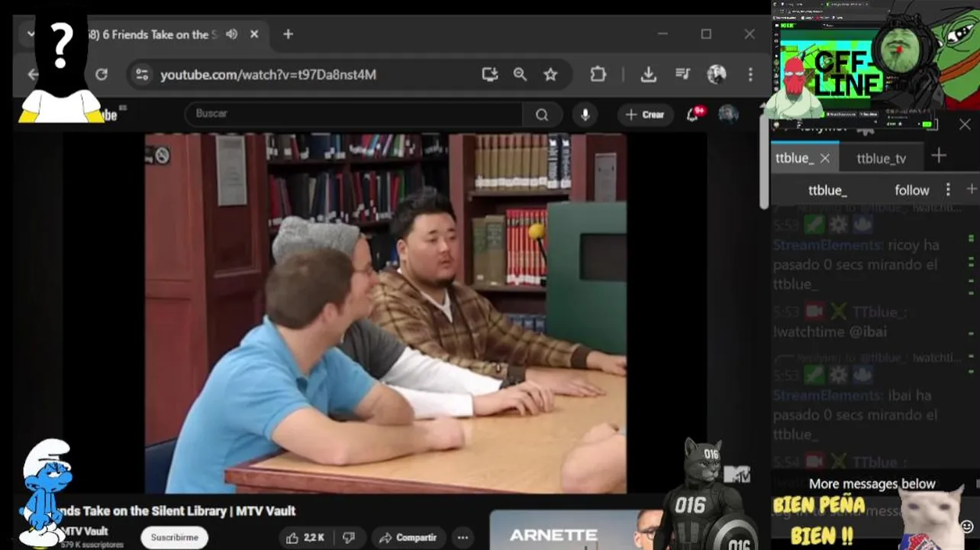Open site information icon in address bar
This screenshot has height=550, width=980.
pyautogui.click(x=142, y=74)
